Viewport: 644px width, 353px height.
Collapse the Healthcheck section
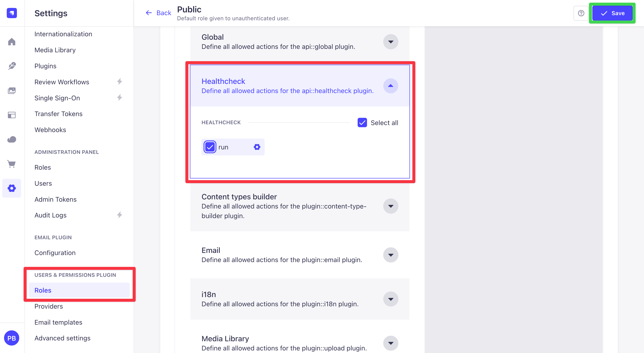click(391, 86)
